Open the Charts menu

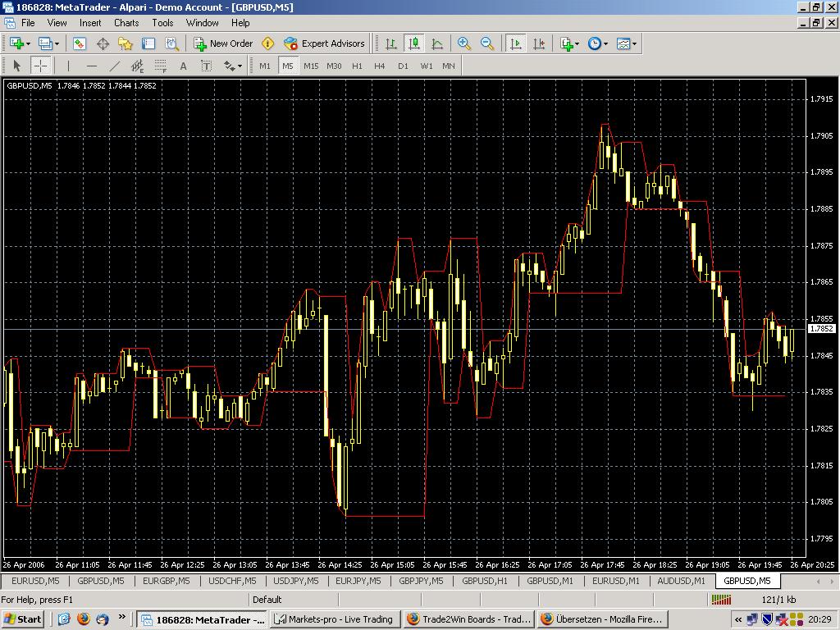126,22
